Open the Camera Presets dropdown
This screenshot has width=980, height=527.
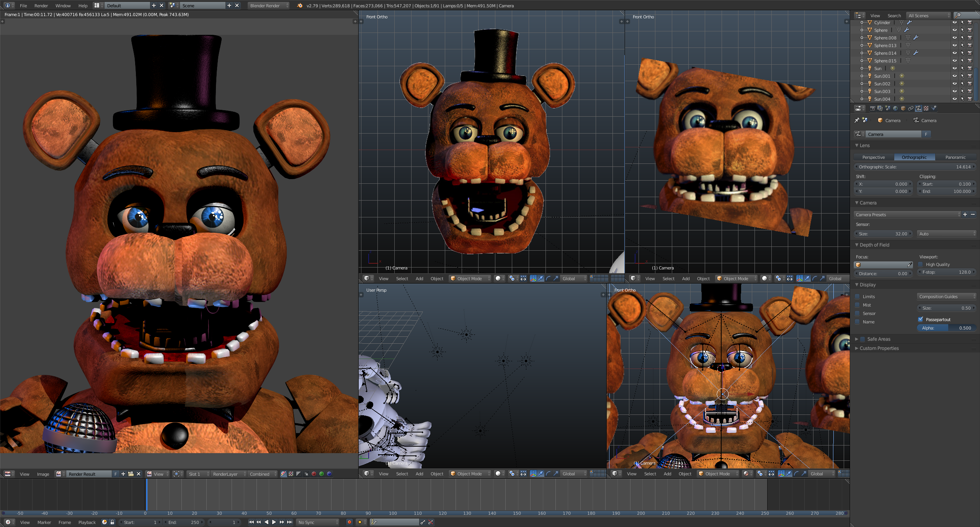[x=908, y=214]
